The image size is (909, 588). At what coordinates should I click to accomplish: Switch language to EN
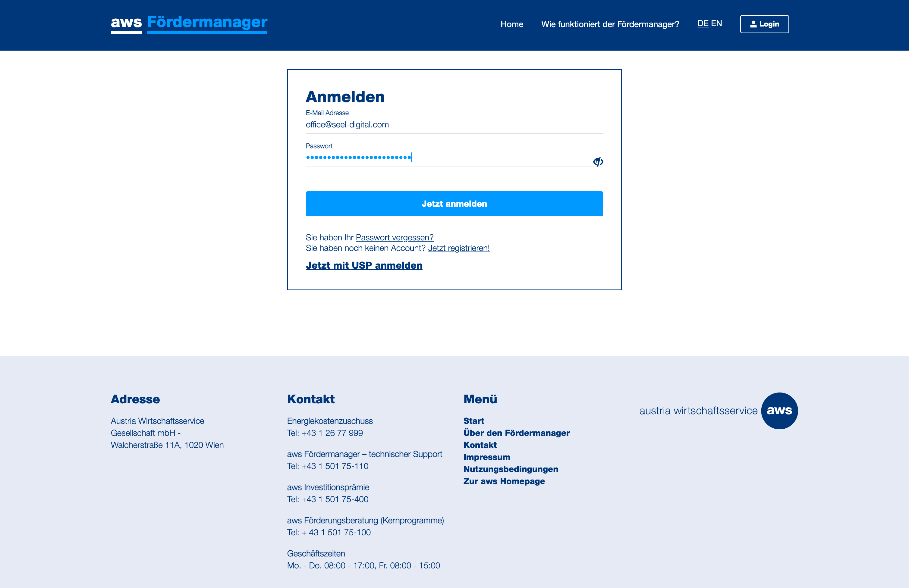[716, 23]
